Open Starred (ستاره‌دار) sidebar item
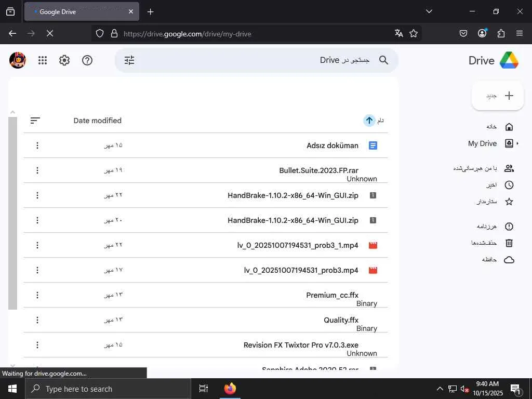The width and height of the screenshot is (532, 399). pos(495,202)
